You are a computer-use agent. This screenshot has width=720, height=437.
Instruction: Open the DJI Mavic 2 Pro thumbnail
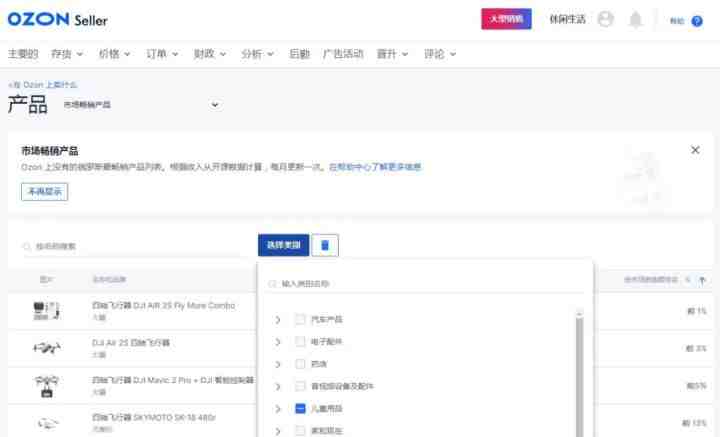46,386
